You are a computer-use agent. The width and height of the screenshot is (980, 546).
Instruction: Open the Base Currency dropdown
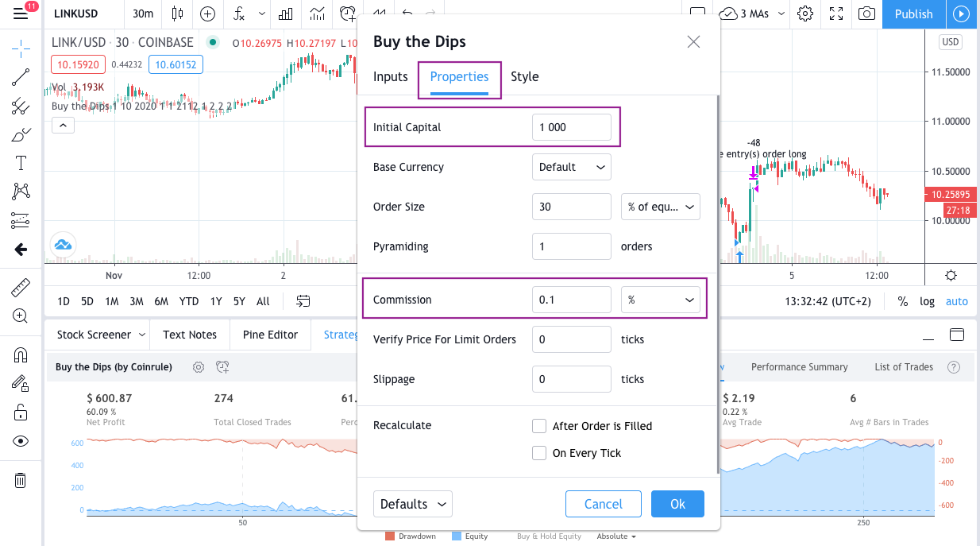pos(571,167)
